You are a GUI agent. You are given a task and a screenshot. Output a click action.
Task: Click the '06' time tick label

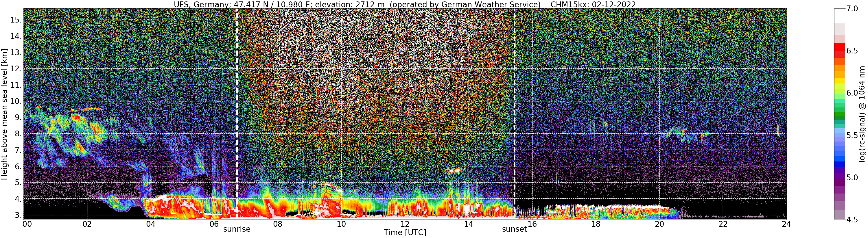[x=214, y=224]
